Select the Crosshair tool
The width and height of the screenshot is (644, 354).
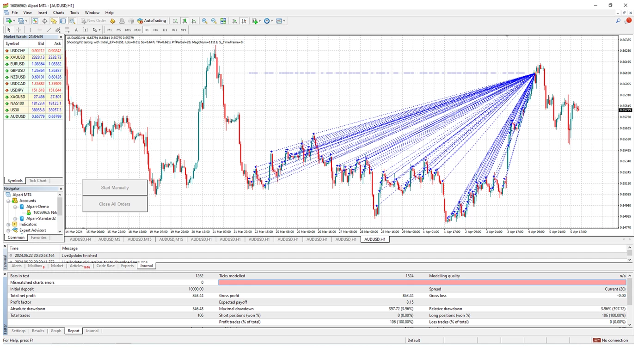(x=18, y=30)
